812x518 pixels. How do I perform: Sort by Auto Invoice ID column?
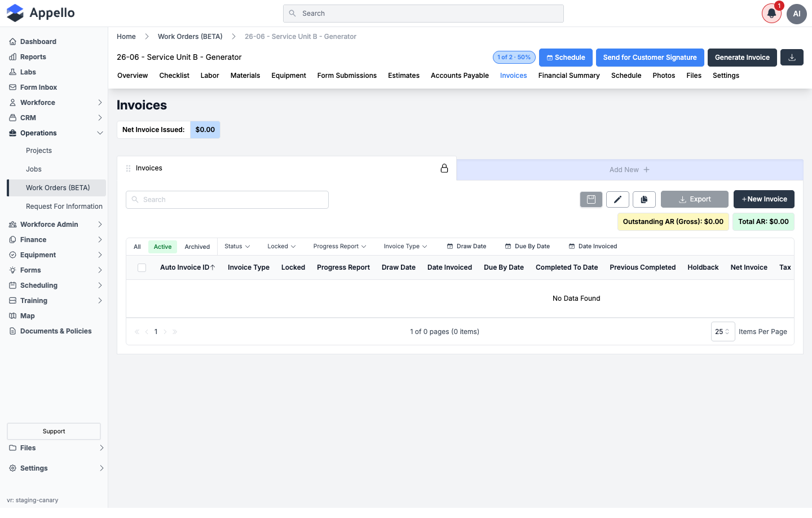(187, 267)
